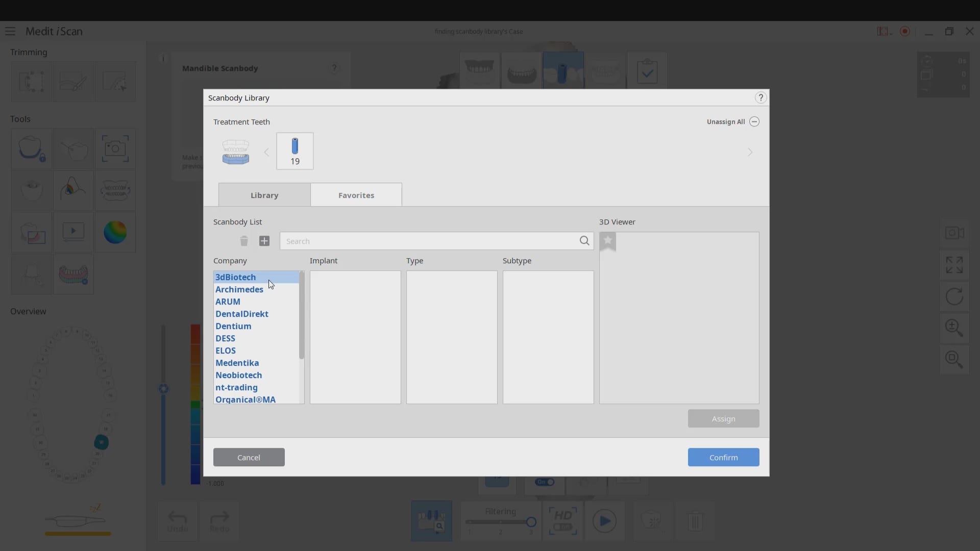
Task: Toggle the color map sphere tool
Action: 115,232
